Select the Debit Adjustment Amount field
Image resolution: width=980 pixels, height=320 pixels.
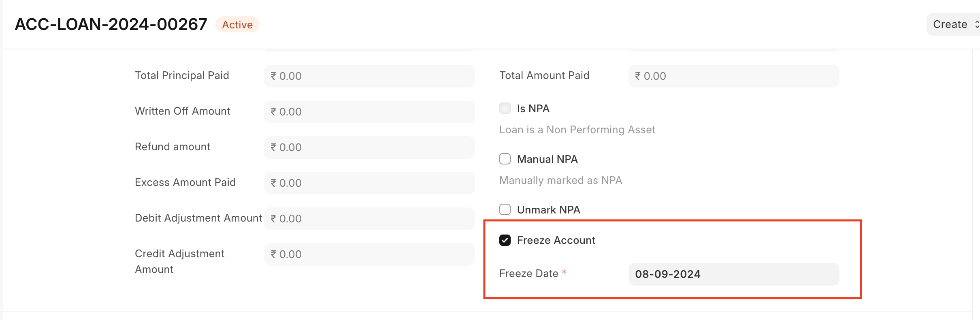coord(369,218)
